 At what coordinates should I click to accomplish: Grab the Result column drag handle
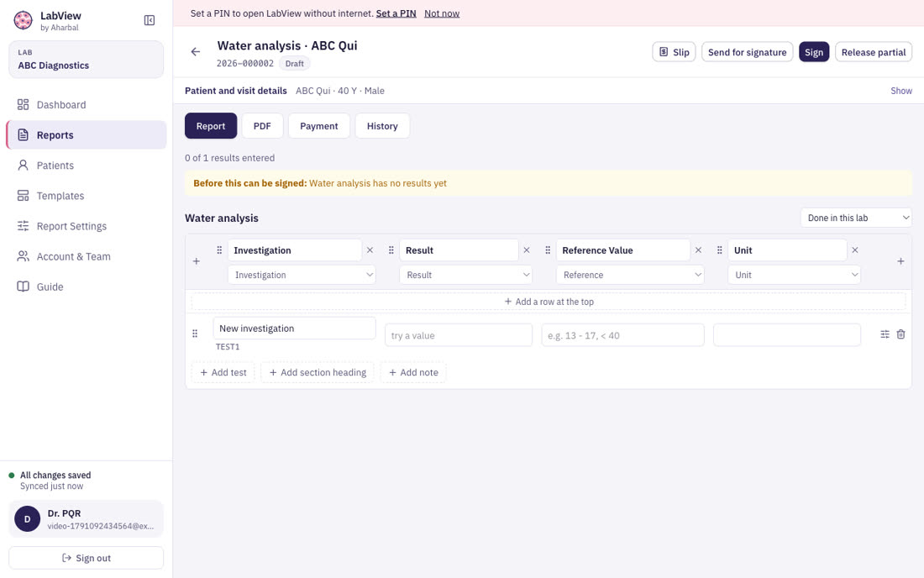tap(391, 250)
